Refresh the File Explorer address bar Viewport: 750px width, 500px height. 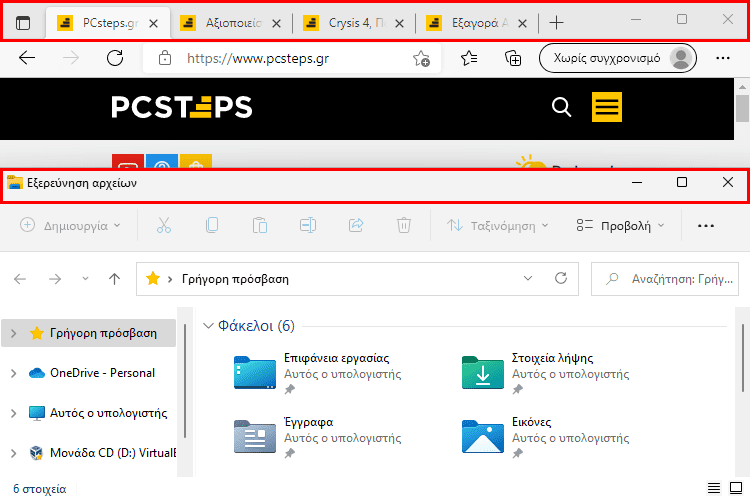pos(561,279)
